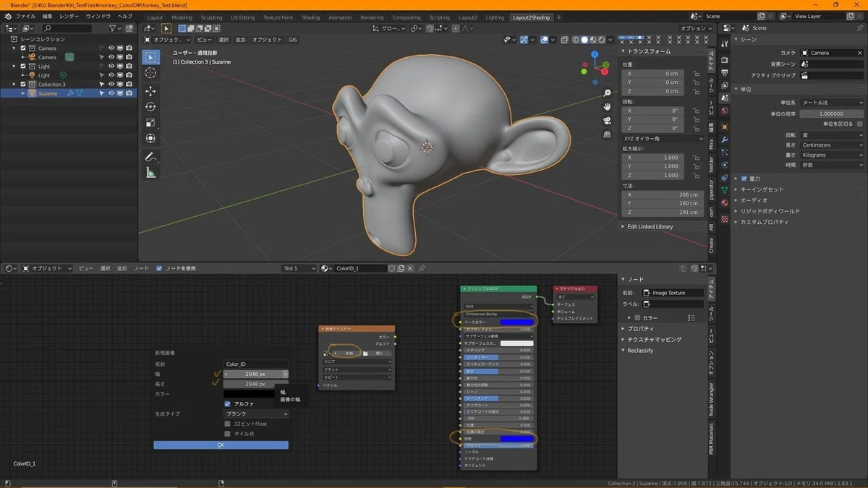Viewport: 868px width, 488px height.
Task: Click the viewport zoom magnifier icon
Action: (607, 93)
